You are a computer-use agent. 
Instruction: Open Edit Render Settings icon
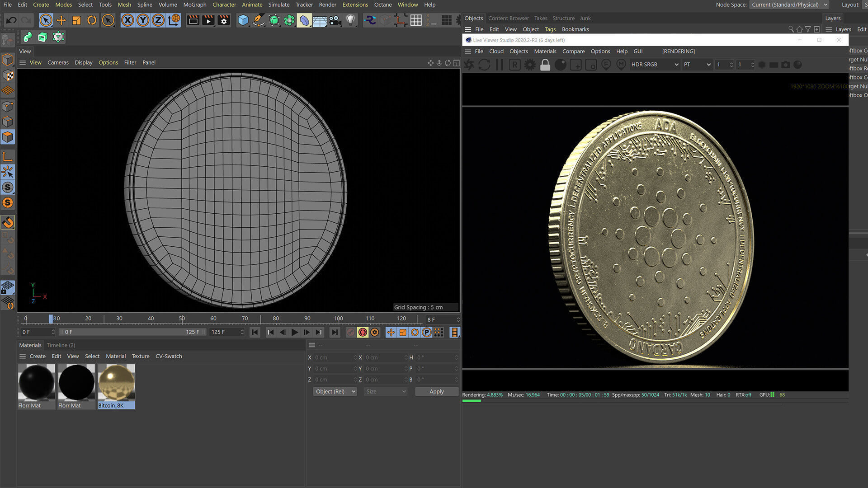pos(223,20)
